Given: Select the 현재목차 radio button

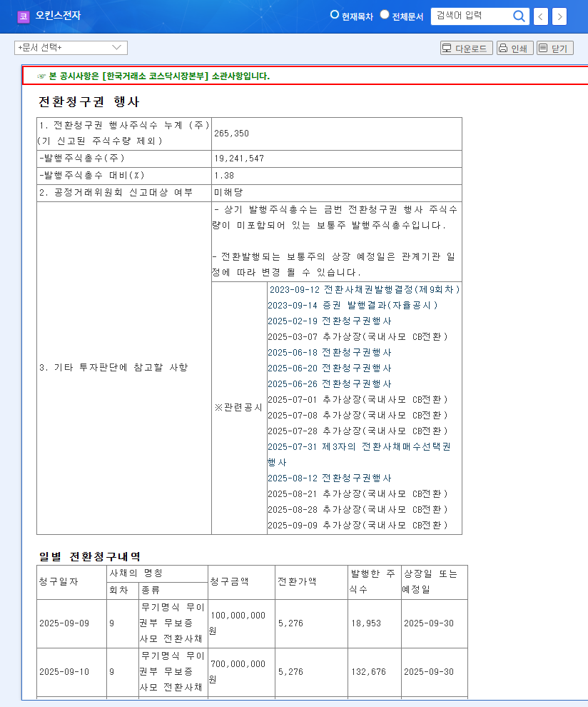Looking at the screenshot, I should click(x=335, y=14).
